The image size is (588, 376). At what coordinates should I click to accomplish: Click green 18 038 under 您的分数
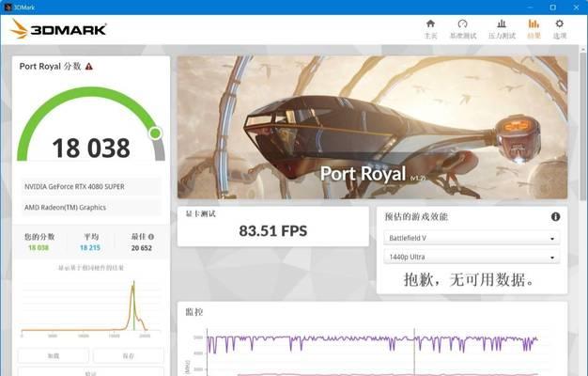(x=39, y=247)
